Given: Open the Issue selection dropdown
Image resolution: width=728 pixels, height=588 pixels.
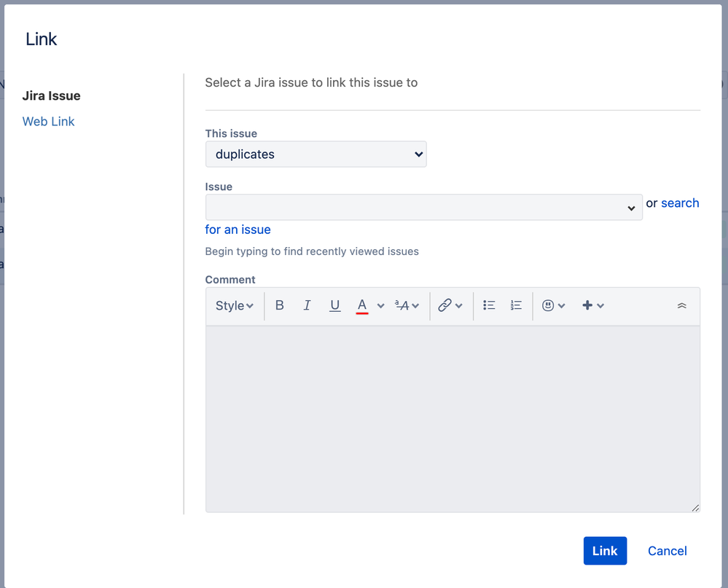Looking at the screenshot, I should tap(423, 208).
